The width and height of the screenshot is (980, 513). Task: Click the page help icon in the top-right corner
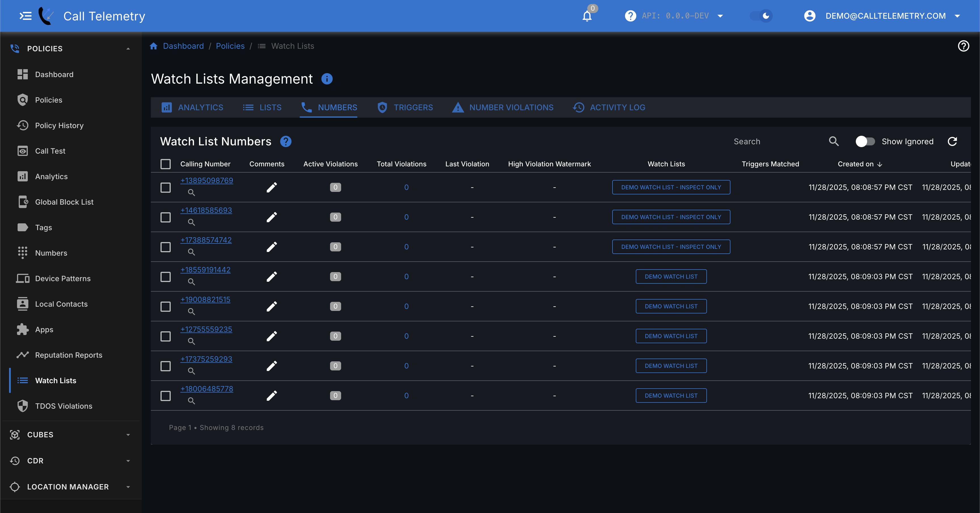coord(963,46)
